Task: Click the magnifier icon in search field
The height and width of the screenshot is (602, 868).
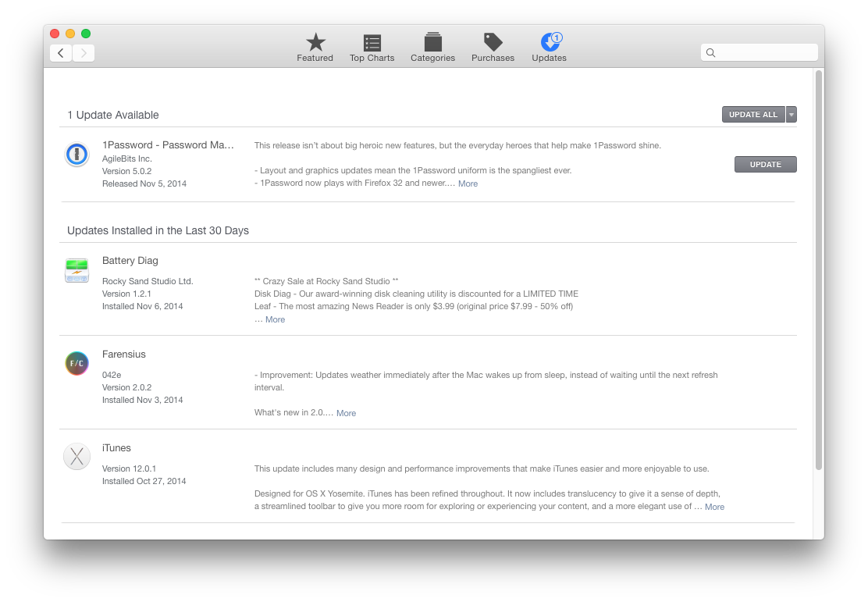Action: point(711,52)
